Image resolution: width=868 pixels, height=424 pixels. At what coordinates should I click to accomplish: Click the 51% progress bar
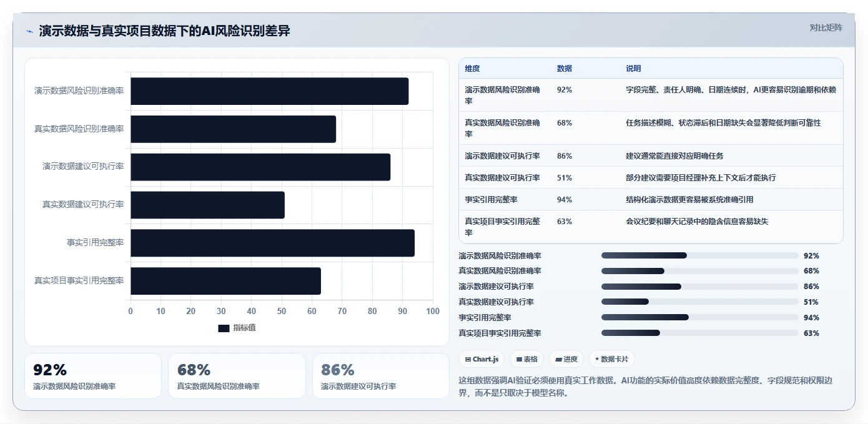point(699,302)
